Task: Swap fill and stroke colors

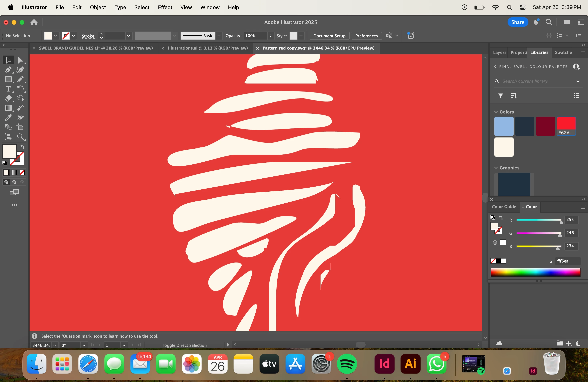Action: tap(22, 147)
